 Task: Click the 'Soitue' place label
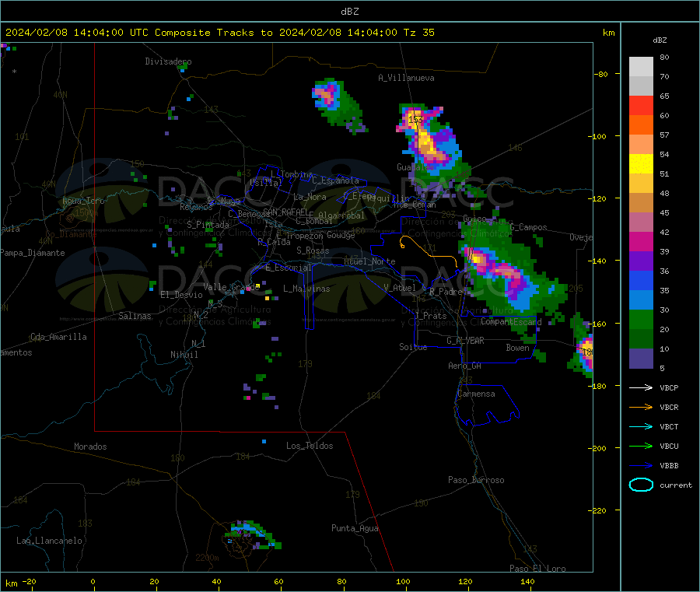click(x=413, y=347)
